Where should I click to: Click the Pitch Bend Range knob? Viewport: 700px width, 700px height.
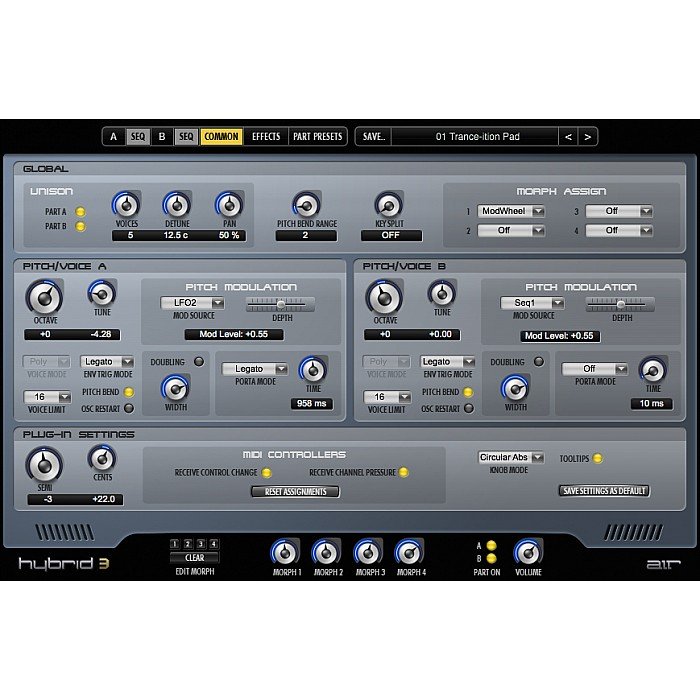point(305,205)
